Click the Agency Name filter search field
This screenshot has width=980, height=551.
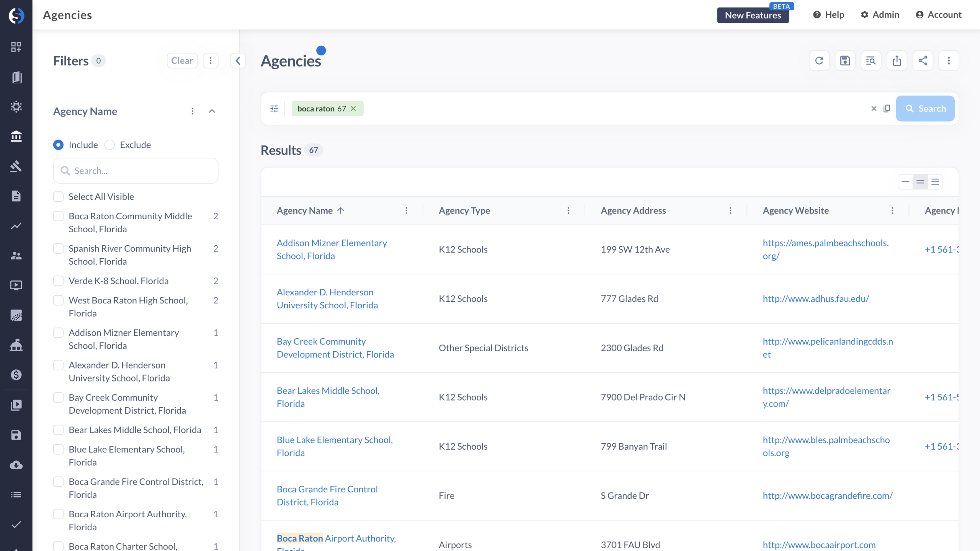[136, 171]
